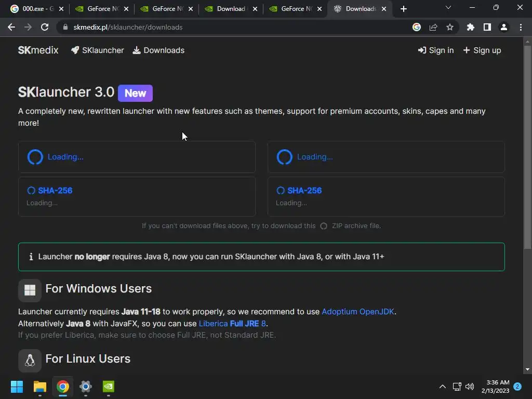532x399 pixels.
Task: View site security lock info
Action: pyautogui.click(x=65, y=27)
